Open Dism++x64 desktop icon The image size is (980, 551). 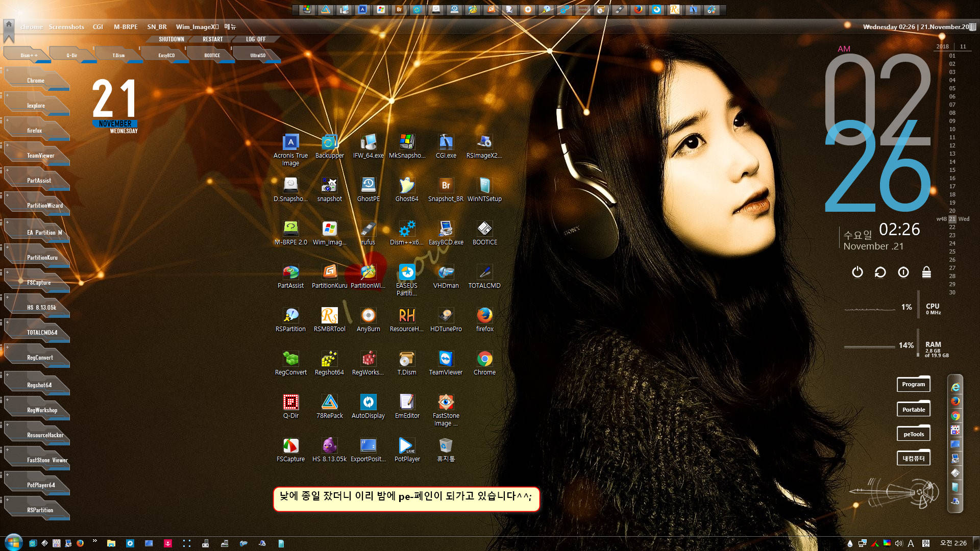[x=407, y=233]
